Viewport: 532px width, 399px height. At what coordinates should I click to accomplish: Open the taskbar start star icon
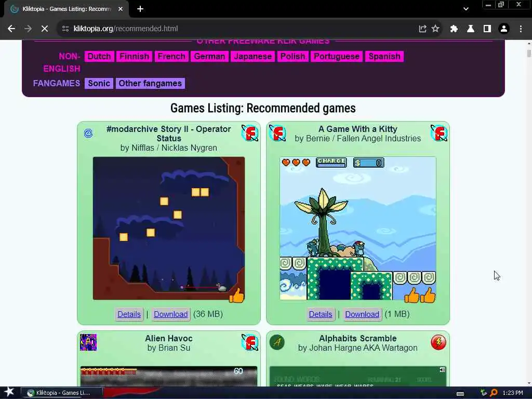pyautogui.click(x=9, y=392)
